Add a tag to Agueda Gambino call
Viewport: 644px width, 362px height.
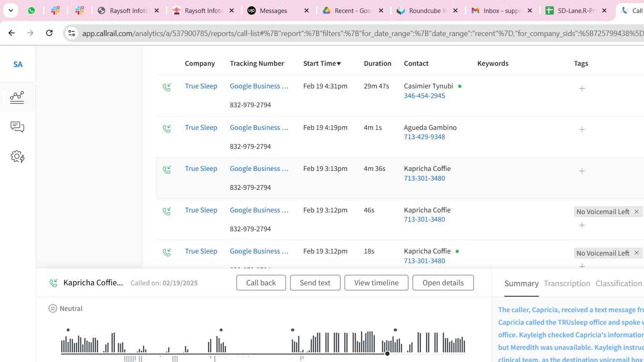[x=582, y=129]
